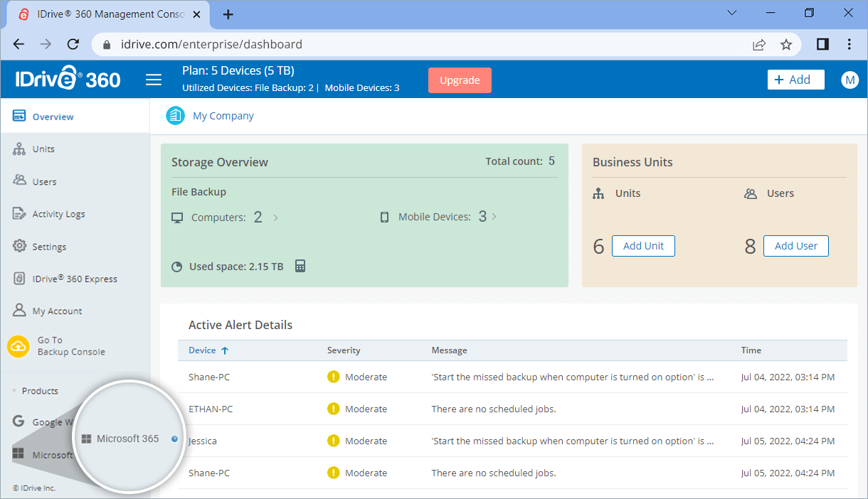Click the Mobile Devices phone icon

tap(384, 218)
